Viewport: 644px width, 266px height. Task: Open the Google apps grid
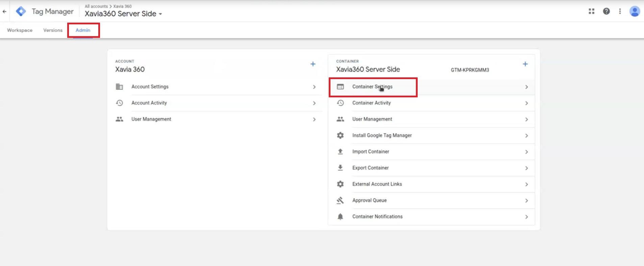coord(591,11)
